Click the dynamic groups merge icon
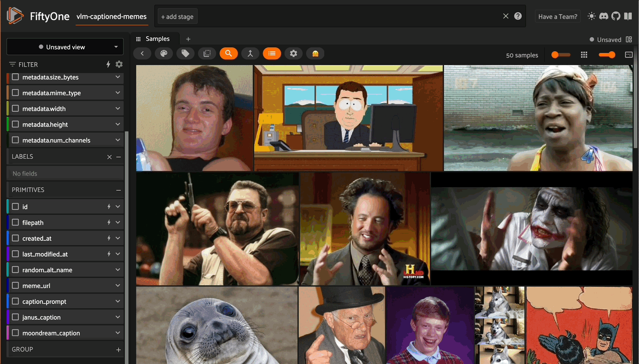Image resolution: width=639 pixels, height=364 pixels. [x=250, y=54]
